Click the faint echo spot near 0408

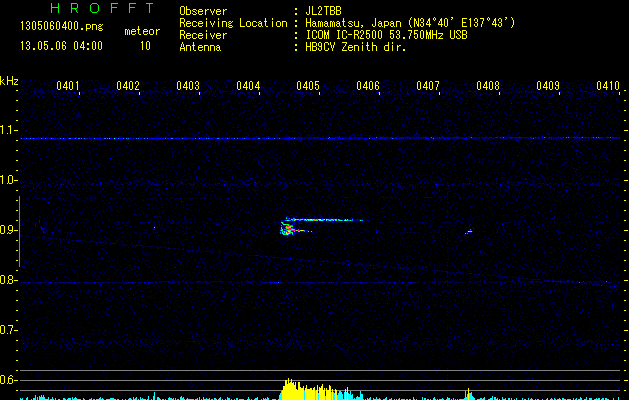click(x=468, y=232)
